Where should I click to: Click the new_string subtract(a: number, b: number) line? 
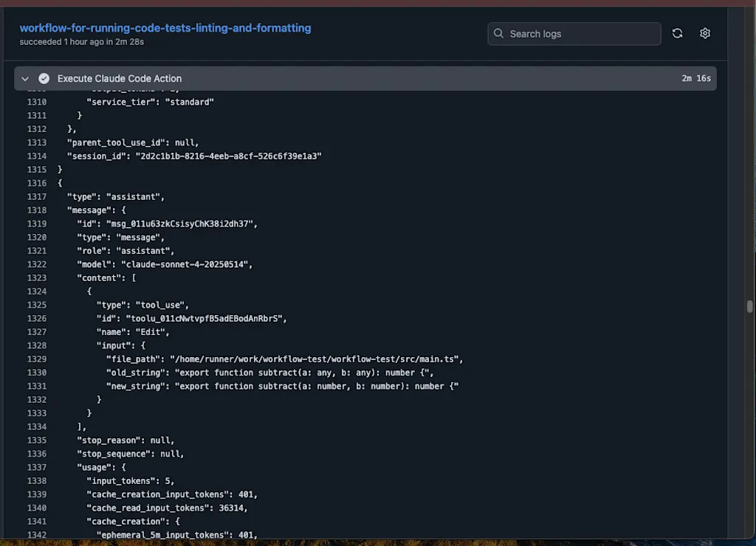[282, 386]
